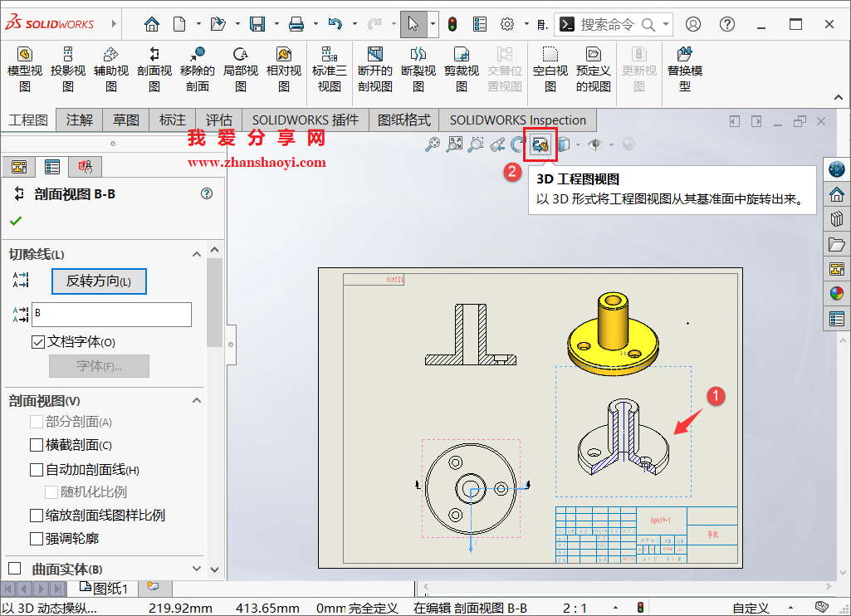Select the Crop View tool
Screen dimensions: 851x616
[x=461, y=66]
